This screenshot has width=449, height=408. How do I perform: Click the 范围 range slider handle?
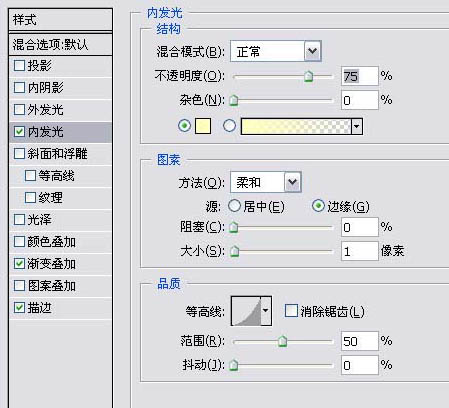tap(282, 341)
